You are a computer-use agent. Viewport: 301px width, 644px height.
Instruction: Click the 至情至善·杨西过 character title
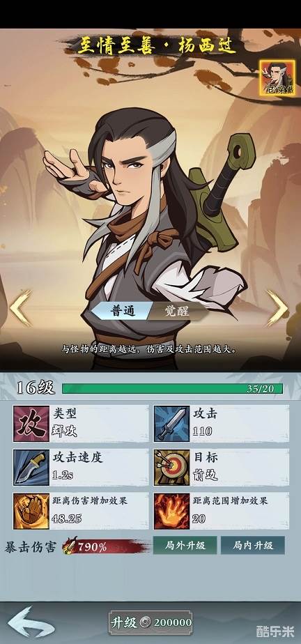coord(157,47)
